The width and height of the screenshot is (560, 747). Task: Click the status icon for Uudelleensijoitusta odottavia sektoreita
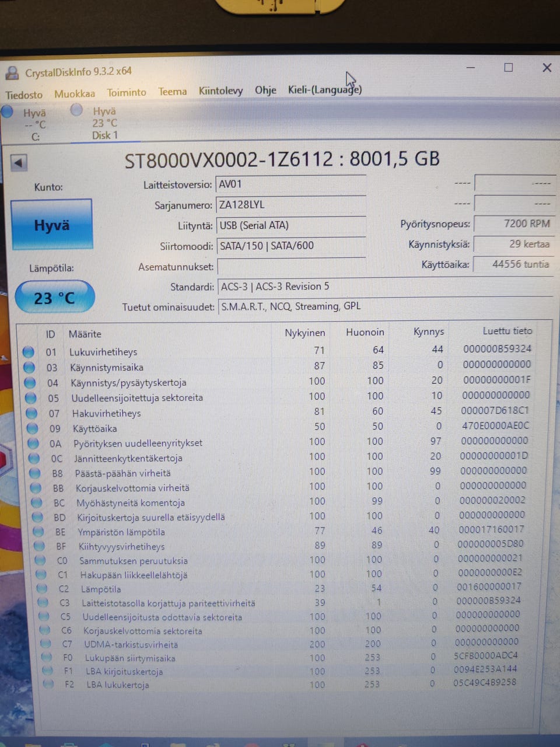(44, 617)
